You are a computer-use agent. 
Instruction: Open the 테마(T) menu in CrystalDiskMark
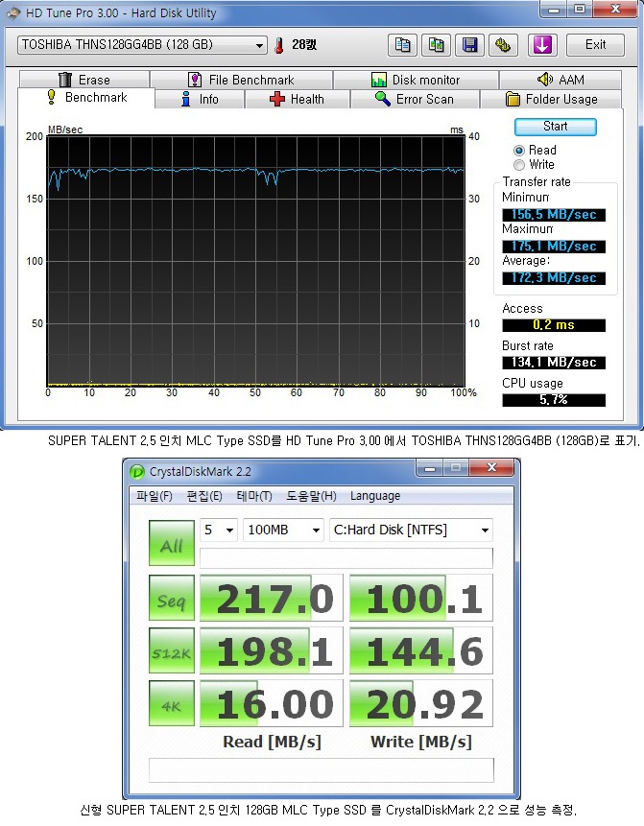254,496
